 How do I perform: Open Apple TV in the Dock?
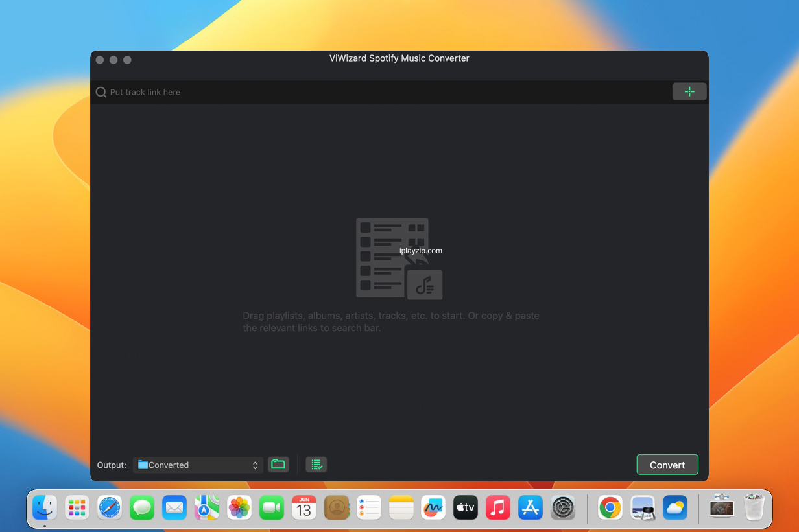pos(466,508)
